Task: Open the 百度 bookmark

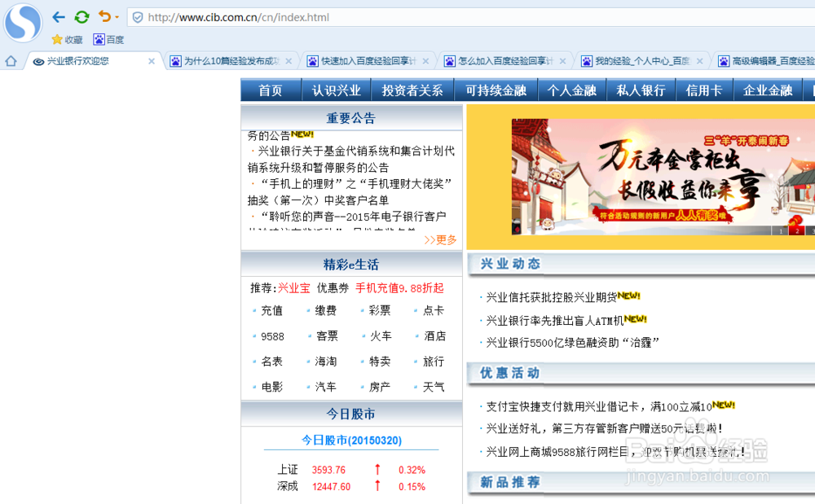Action: [x=108, y=39]
